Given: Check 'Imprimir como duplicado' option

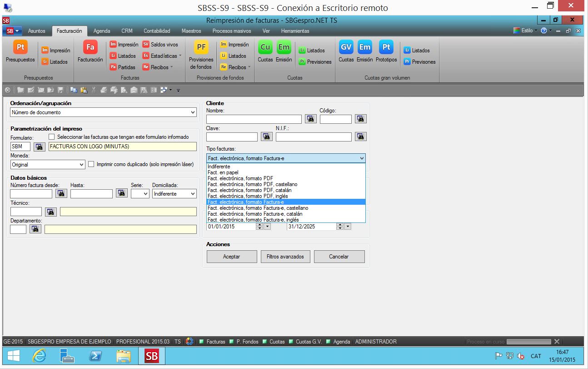Looking at the screenshot, I should click(91, 164).
